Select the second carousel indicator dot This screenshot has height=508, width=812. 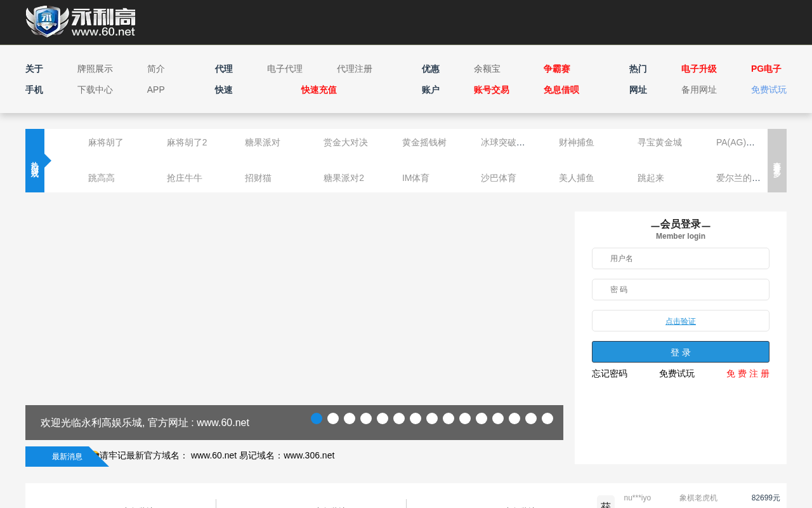tap(333, 418)
